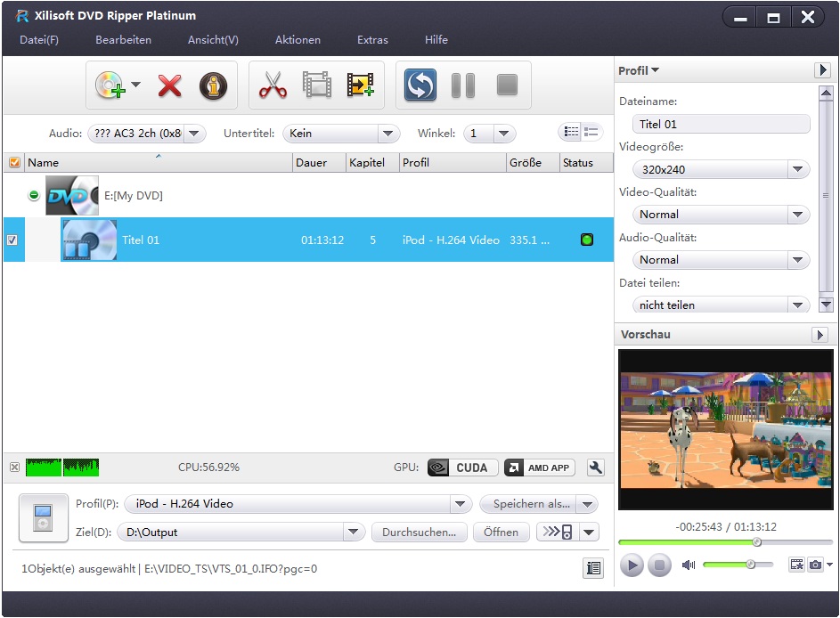Start ripping with the convert icon
The width and height of the screenshot is (840, 618).
420,85
